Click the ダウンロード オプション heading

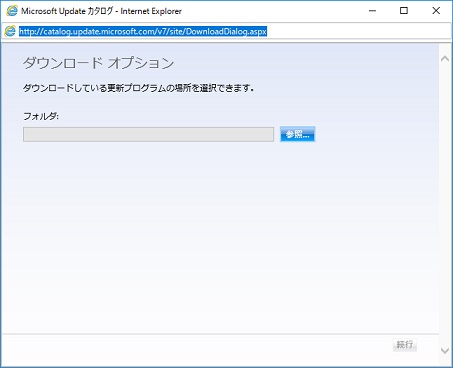coord(98,63)
